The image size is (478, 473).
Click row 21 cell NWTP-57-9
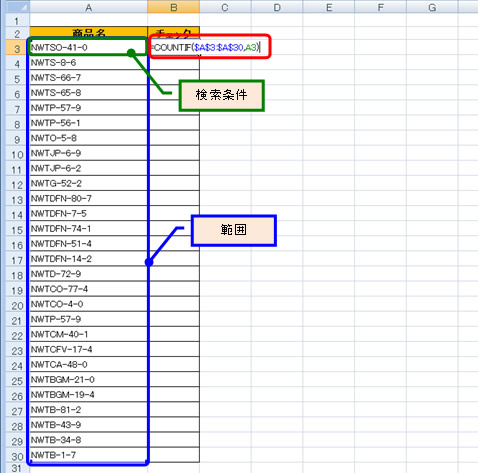tap(88, 319)
